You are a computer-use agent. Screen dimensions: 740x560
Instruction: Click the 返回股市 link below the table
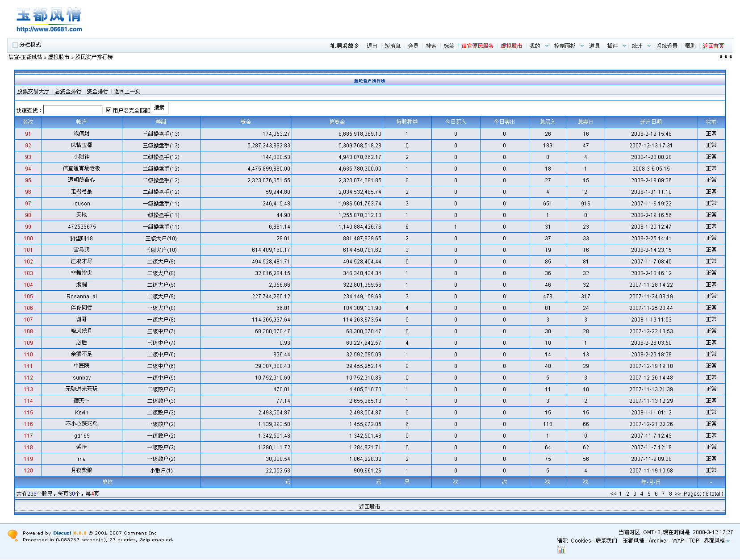tap(369, 507)
